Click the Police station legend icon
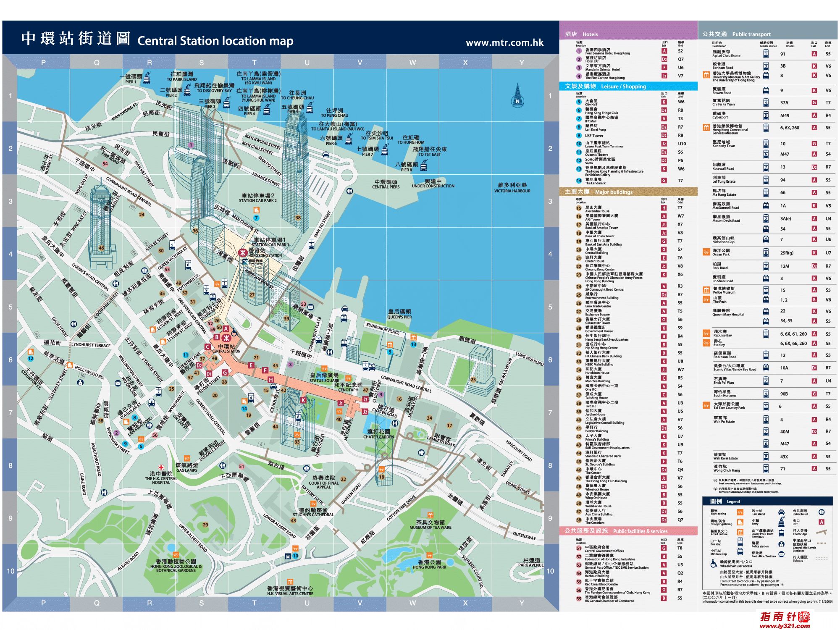This screenshot has height=630, width=840. [781, 544]
